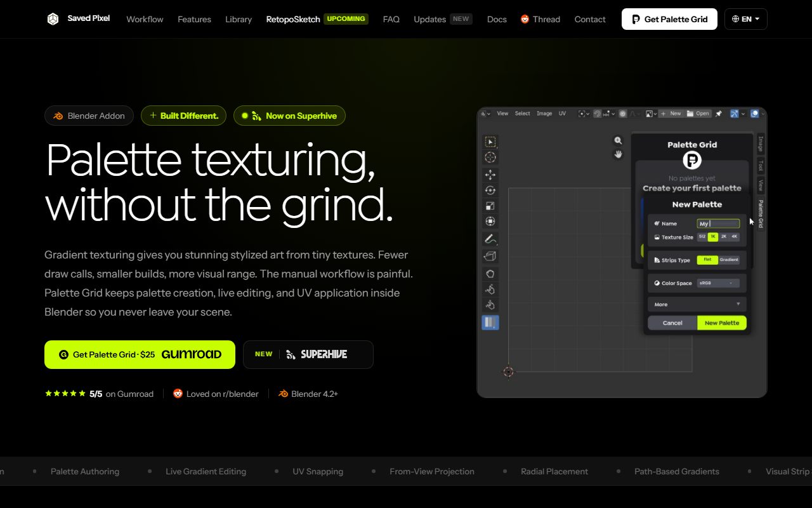
Task: Toggle the gizmo display icon
Action: (x=734, y=114)
